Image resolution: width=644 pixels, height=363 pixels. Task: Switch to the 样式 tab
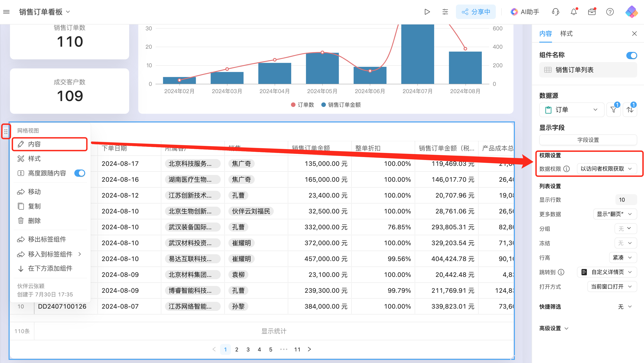tap(566, 34)
